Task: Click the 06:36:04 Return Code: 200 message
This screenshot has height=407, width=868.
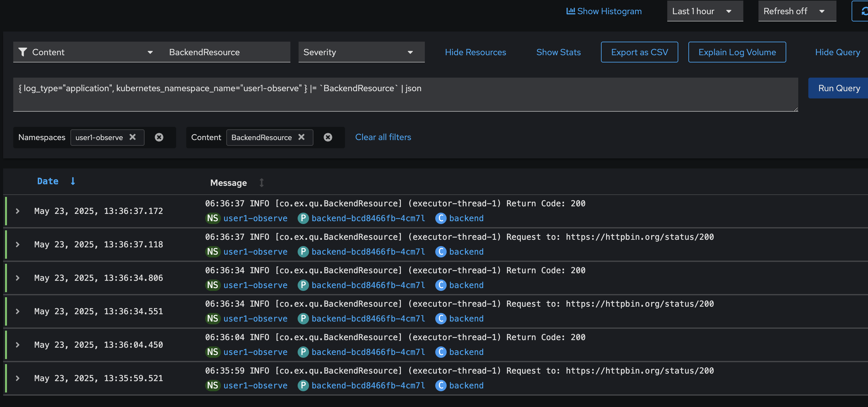Action: (395, 337)
